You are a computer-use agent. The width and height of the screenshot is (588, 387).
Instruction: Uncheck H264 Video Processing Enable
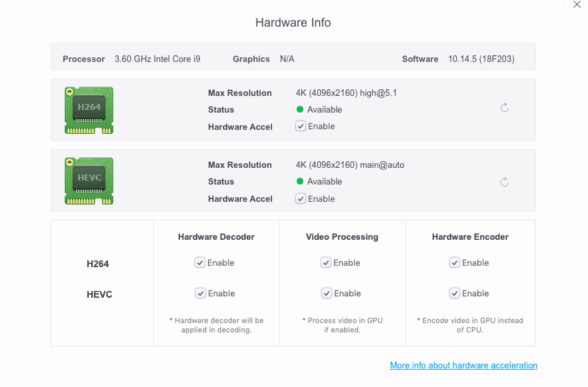pos(326,262)
